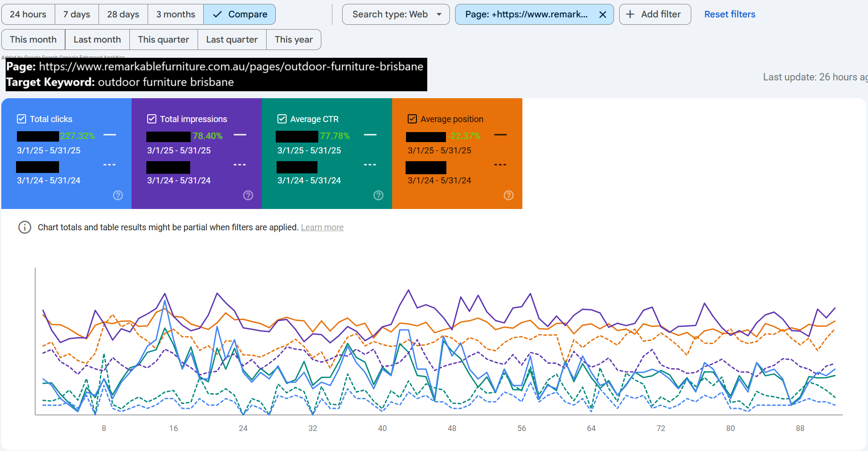The height and width of the screenshot is (451, 868).
Task: Click help icon on Total impressions card
Action: point(248,196)
